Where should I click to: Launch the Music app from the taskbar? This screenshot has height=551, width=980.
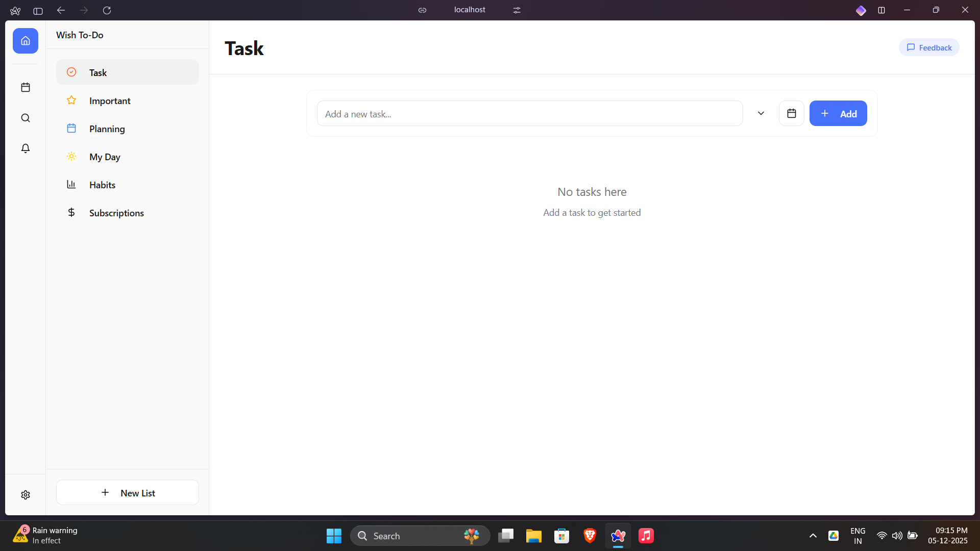click(645, 536)
